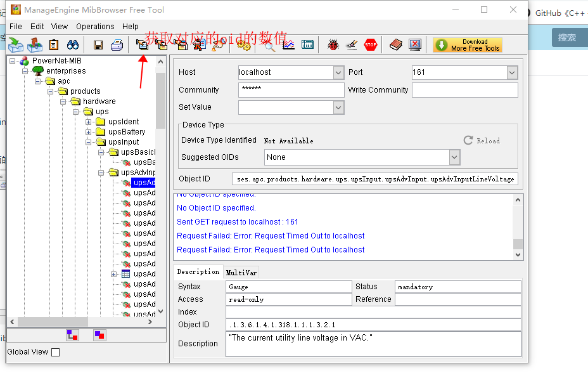
Task: Click the top Object ID path field
Action: (375, 179)
